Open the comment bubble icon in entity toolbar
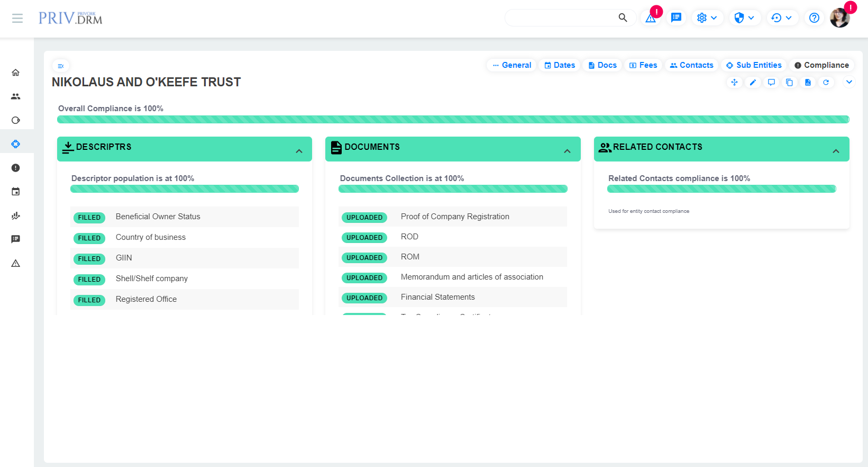The height and width of the screenshot is (467, 868). tap(771, 82)
